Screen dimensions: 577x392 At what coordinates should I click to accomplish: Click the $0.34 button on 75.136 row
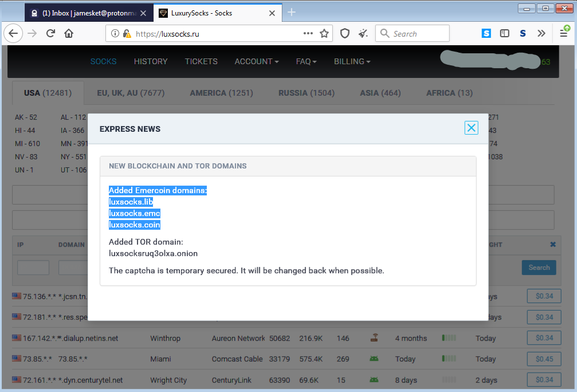click(x=544, y=296)
